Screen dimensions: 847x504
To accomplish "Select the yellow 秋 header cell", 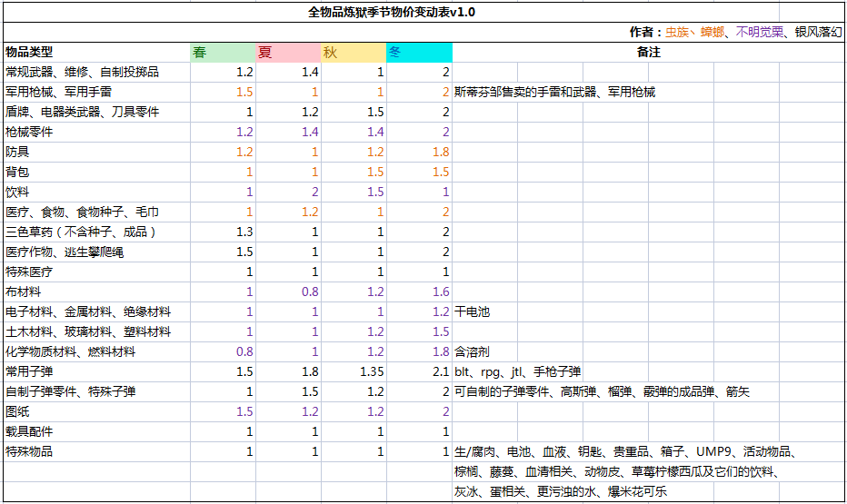I will tap(354, 52).
